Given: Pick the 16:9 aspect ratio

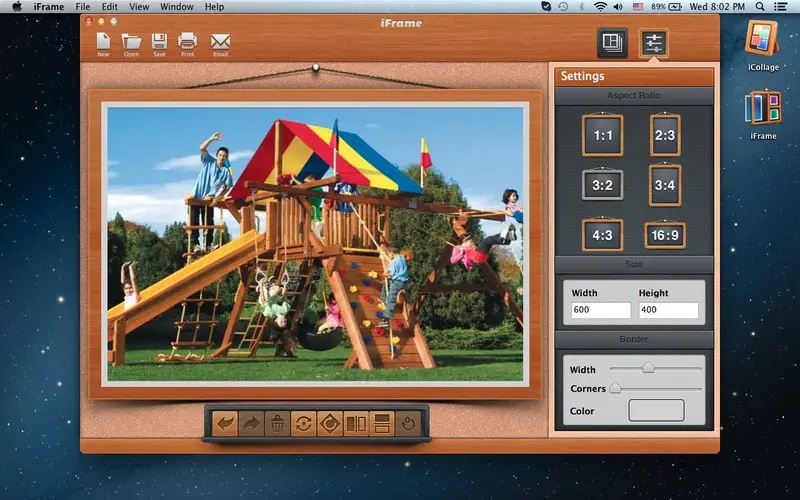Looking at the screenshot, I should click(665, 235).
